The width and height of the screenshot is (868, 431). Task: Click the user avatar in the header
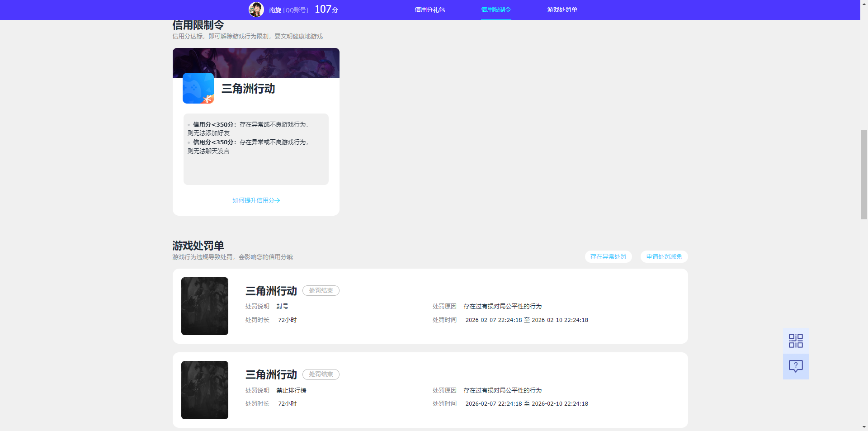pos(256,9)
